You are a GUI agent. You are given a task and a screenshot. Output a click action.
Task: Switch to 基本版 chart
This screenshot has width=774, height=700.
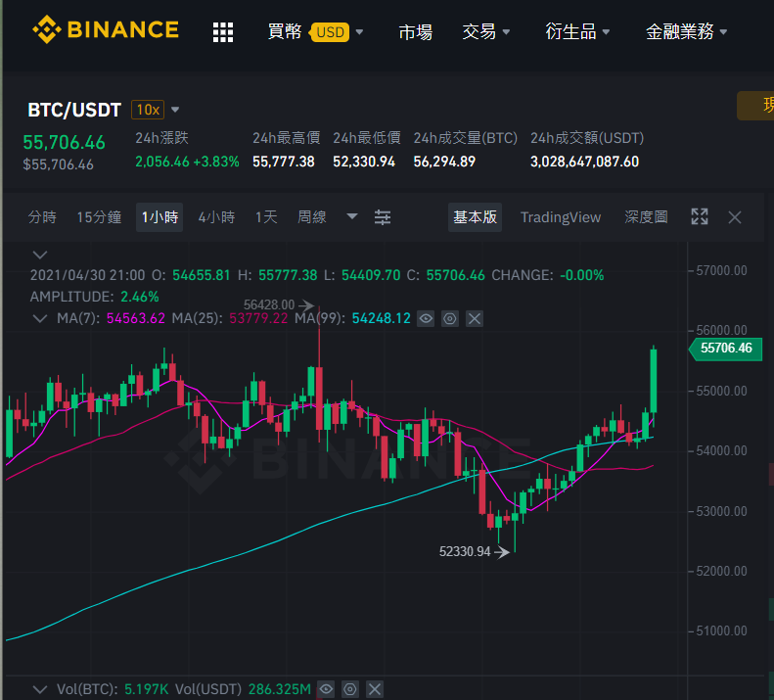click(475, 217)
